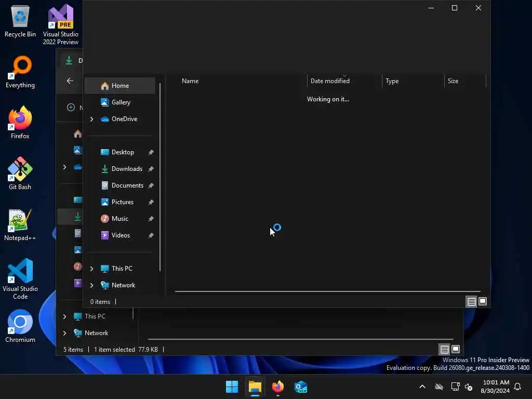Screen dimensions: 532x399
Task: Go back in background Explorer window
Action: pos(70,81)
